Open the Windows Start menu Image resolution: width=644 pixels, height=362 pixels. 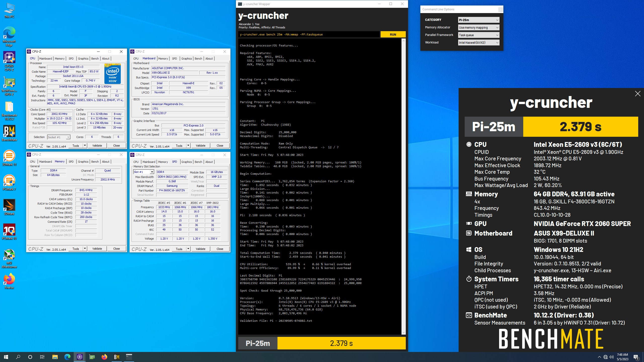point(6,357)
